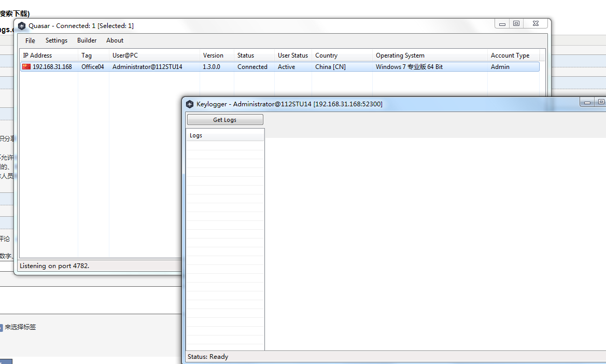Click the China flag icon in client row
Screen dimensions: 606x364
point(26,67)
